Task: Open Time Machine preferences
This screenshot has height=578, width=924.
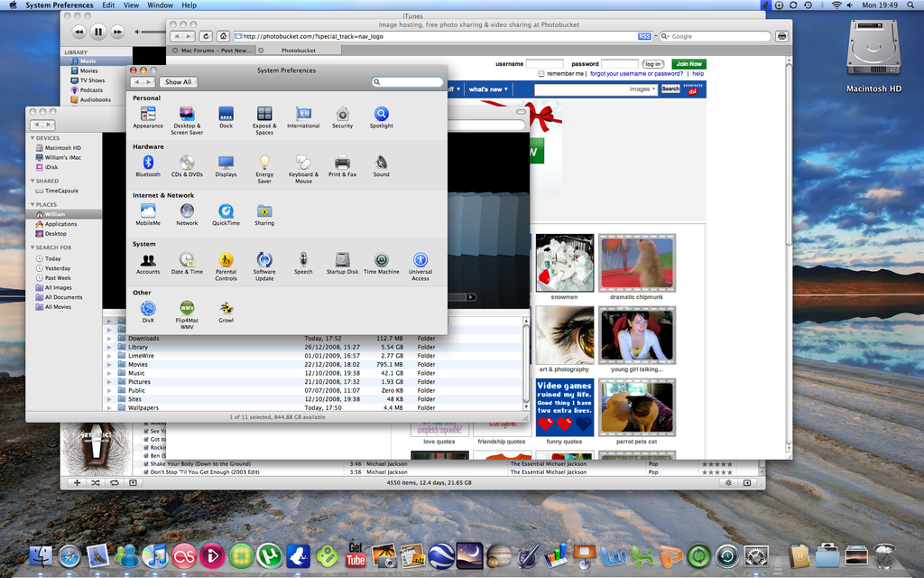Action: click(x=382, y=263)
